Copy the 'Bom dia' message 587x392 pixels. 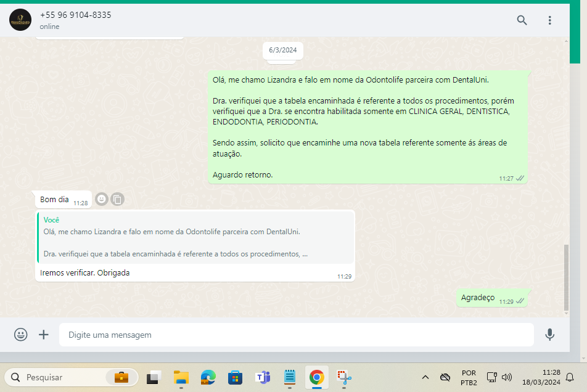[x=117, y=199]
